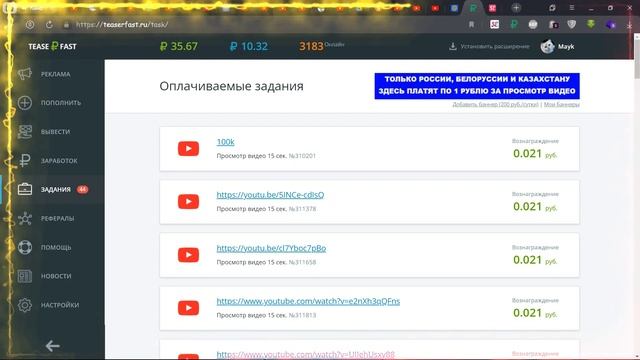Switch to the red SE browser tab
Viewport: 640px width, 360px height.
(x=493, y=8)
